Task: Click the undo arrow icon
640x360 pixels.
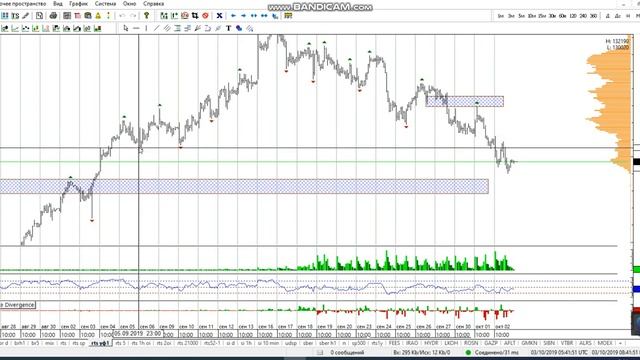Action: [x=122, y=16]
